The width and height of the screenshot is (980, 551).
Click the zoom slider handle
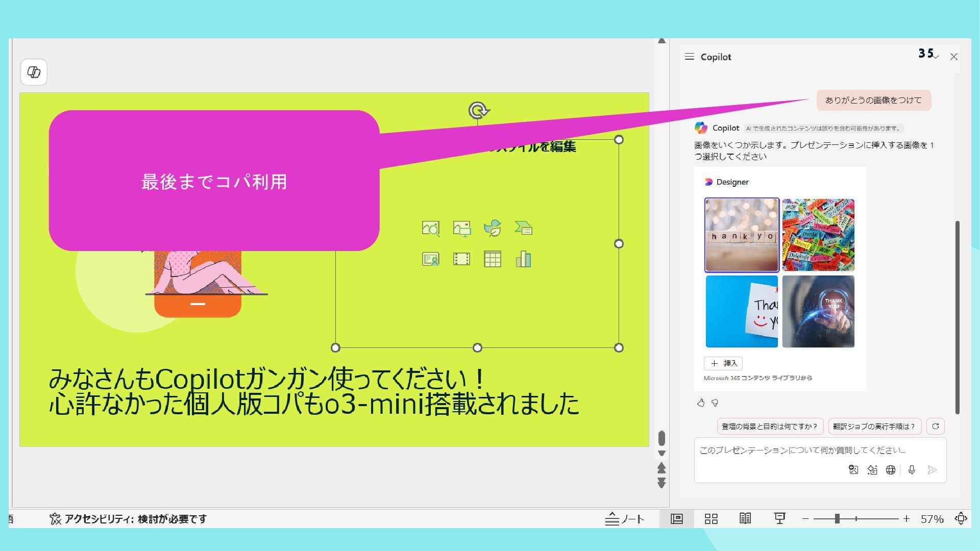837,519
